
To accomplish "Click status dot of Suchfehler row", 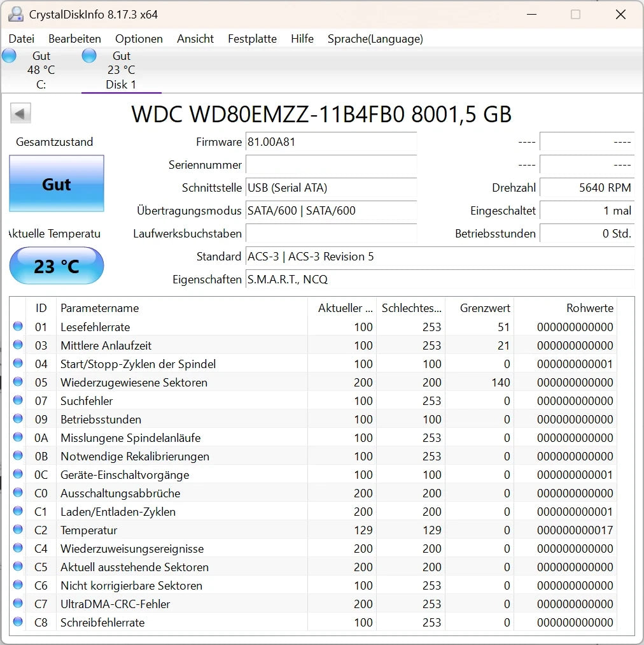I will (x=18, y=400).
